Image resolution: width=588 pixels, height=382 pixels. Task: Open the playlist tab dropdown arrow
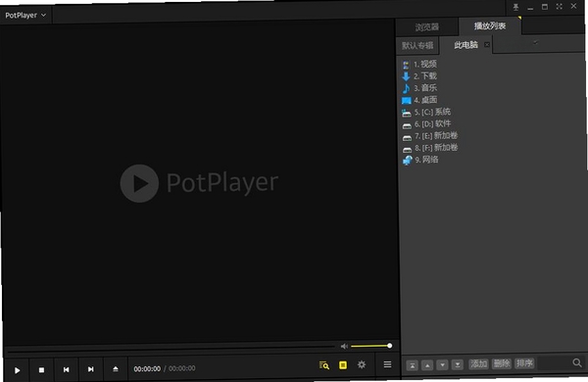pos(535,42)
